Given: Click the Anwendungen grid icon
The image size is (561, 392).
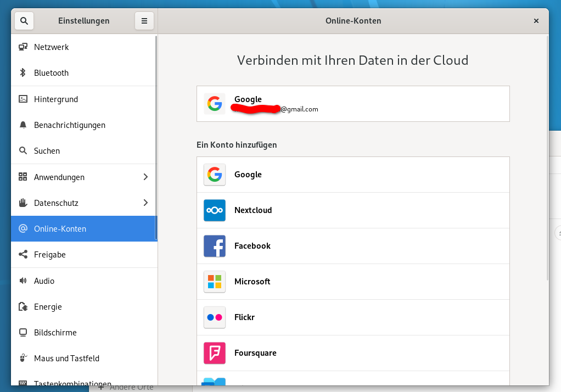Looking at the screenshot, I should tap(23, 177).
